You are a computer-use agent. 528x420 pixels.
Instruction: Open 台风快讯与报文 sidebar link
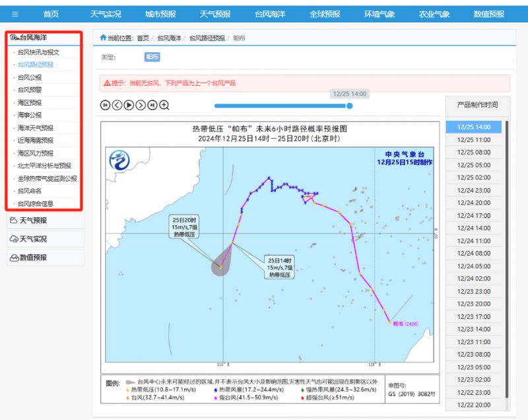38,52
